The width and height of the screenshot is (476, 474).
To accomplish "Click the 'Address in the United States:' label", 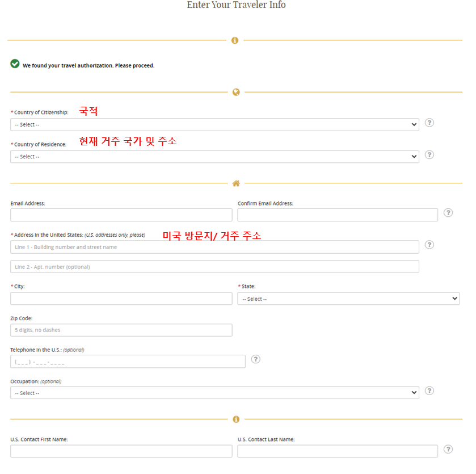I will click(x=49, y=235).
